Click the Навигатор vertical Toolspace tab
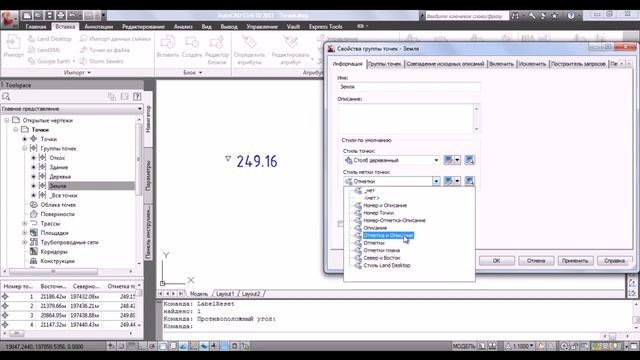This screenshot has height=360, width=640. (x=148, y=119)
